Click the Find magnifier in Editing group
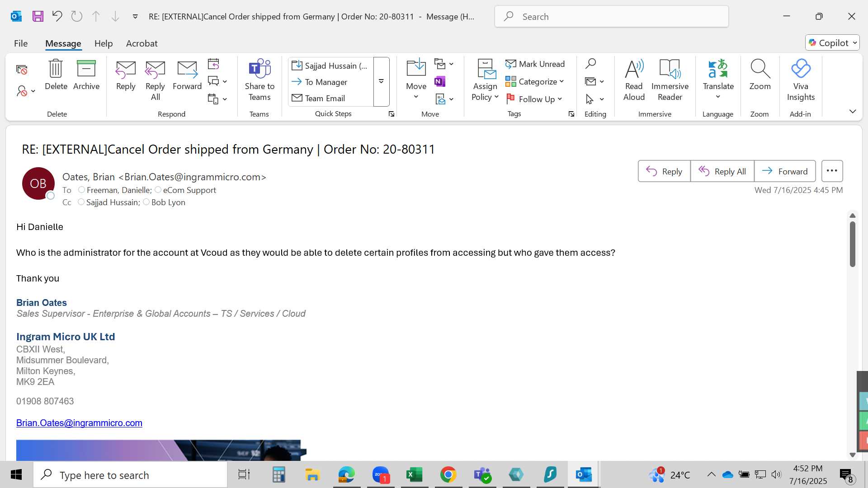The height and width of the screenshot is (488, 868). point(590,64)
